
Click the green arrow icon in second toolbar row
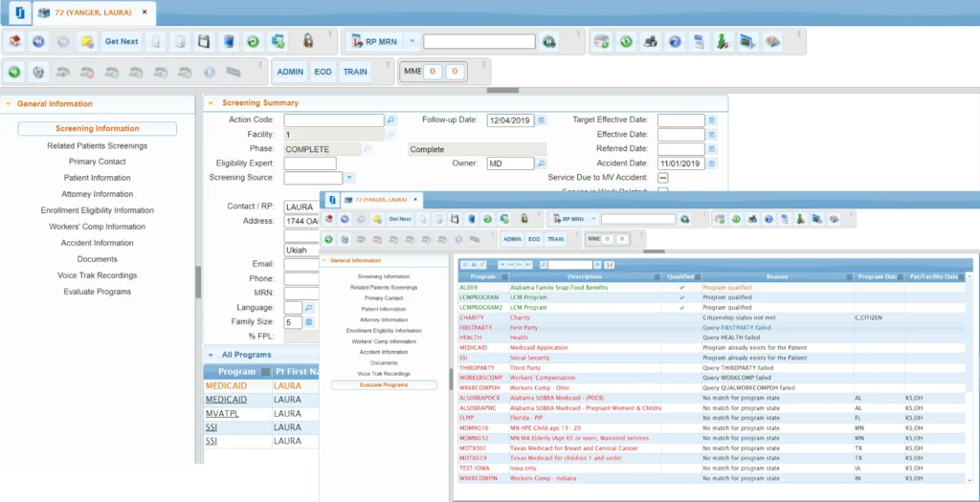tap(14, 72)
